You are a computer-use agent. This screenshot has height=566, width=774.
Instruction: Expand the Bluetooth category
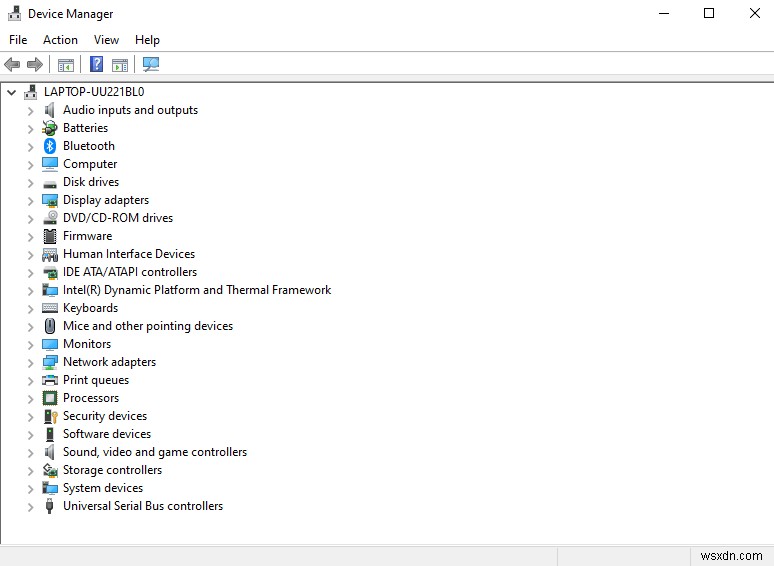click(x=31, y=147)
